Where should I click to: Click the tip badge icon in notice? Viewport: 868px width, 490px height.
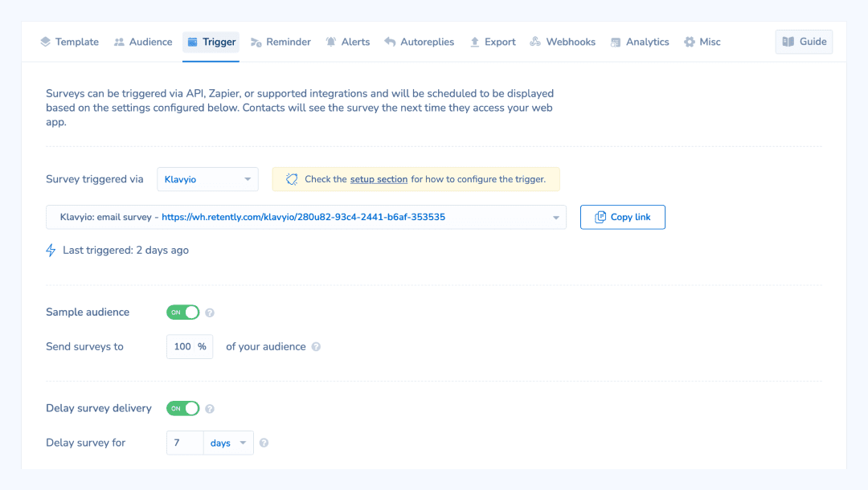[292, 179]
